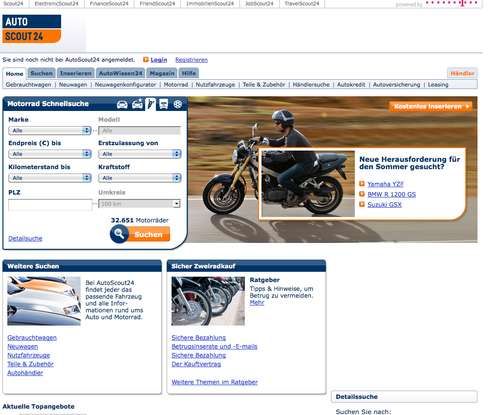Click the arrow icon beside Login
The width and height of the screenshot is (500, 415).
coord(146,60)
